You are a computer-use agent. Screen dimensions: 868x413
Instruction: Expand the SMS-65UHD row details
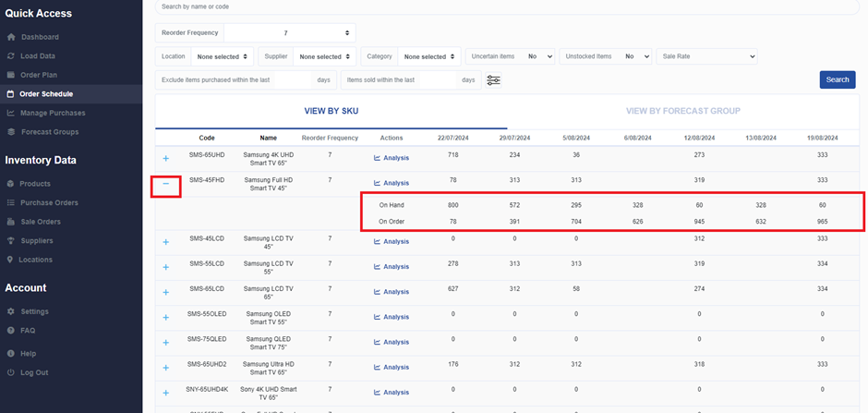(166, 159)
